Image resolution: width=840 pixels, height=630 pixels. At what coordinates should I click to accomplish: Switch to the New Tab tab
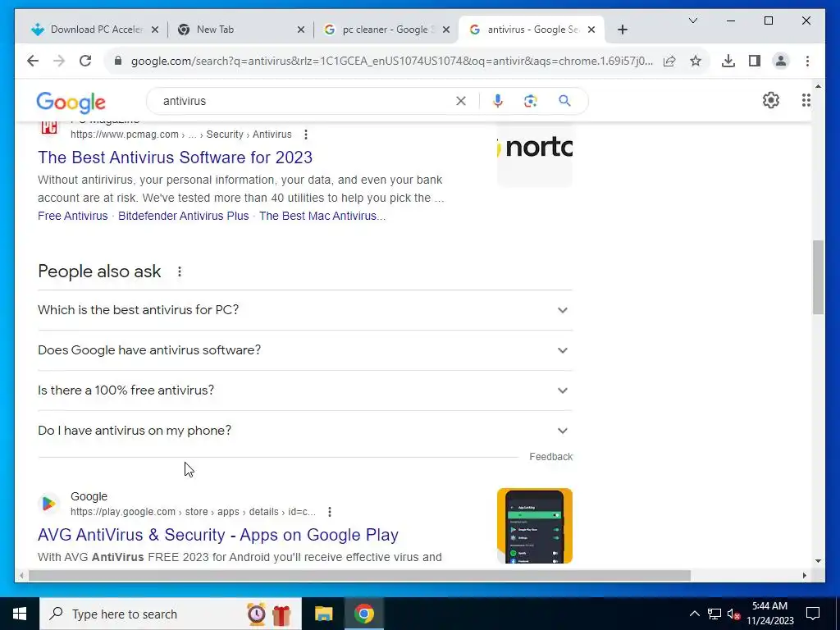click(x=239, y=30)
